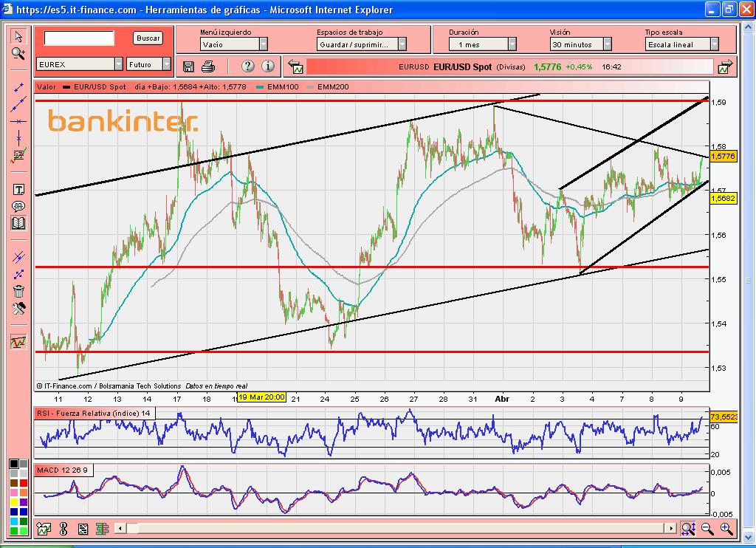Click the RSI Fuerza Relativa indicator label
Screen dimensions: 756x548
(94, 414)
